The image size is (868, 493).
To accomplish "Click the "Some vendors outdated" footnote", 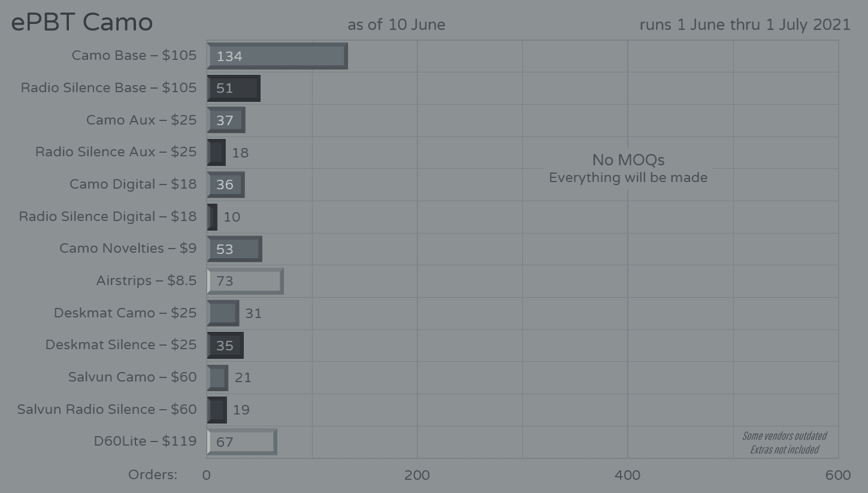I will pos(784,436).
